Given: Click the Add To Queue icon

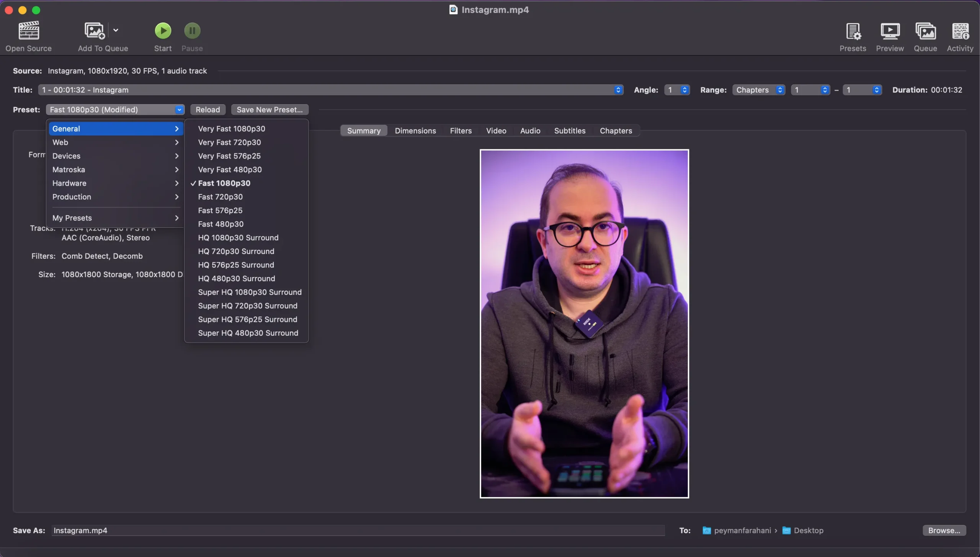Looking at the screenshot, I should (x=94, y=31).
